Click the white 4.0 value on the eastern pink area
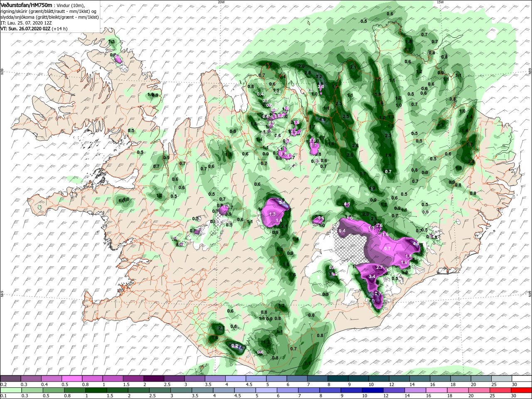Screen dimensions: 532x399 [x=416, y=243]
